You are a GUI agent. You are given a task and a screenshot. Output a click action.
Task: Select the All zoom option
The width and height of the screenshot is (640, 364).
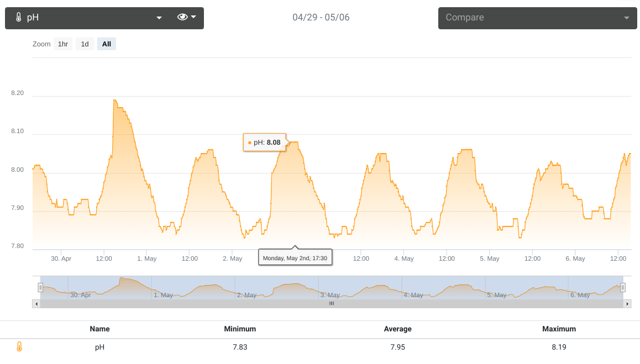coord(107,44)
